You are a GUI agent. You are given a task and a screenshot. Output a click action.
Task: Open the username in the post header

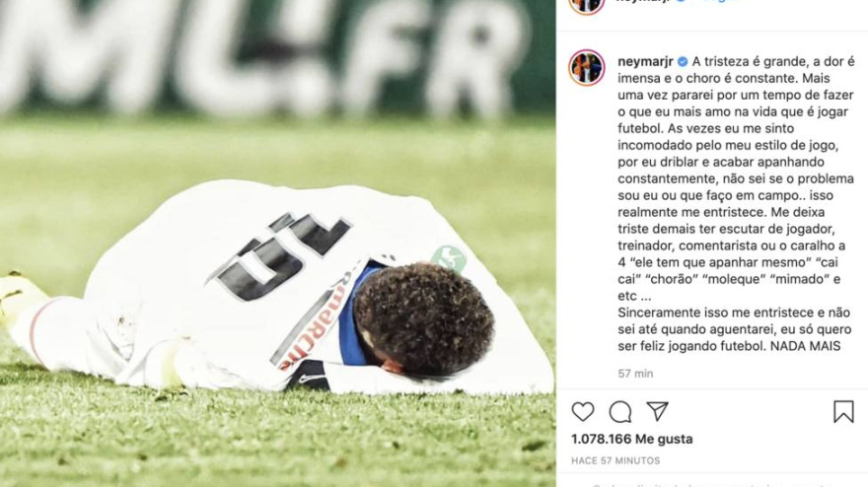pos(644,1)
